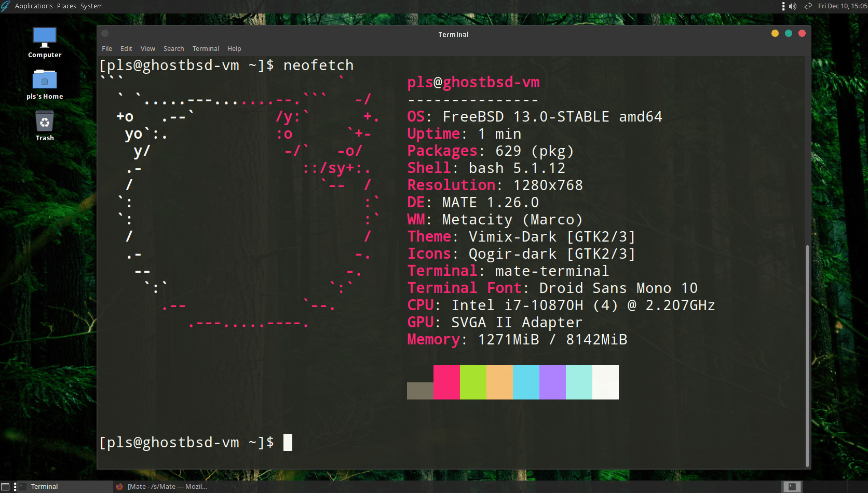Click the 'Terminal' window title text
This screenshot has width=868, height=493.
[453, 34]
